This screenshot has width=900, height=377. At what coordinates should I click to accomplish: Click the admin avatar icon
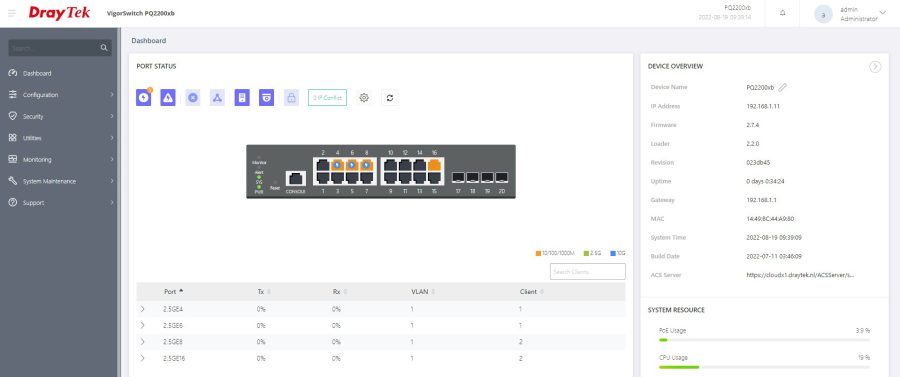coord(823,14)
